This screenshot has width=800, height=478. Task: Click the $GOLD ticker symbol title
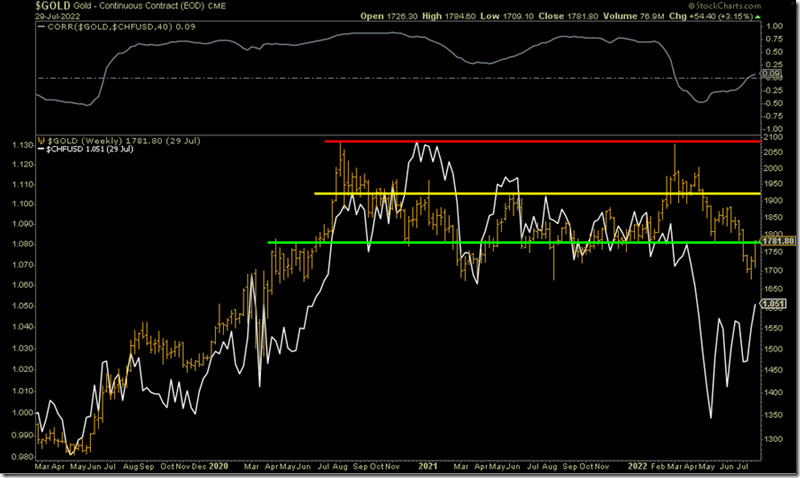coord(53,6)
